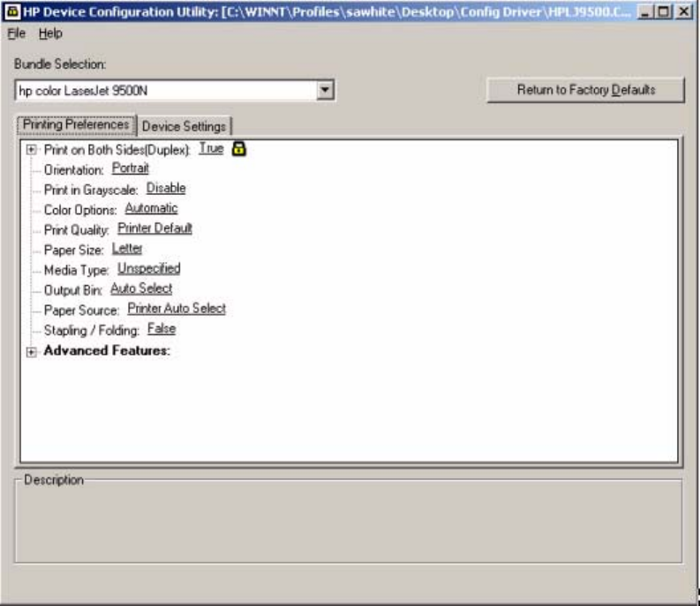Click the lock icon beside Duplex setting
Image resolution: width=700 pixels, height=606 pixels.
click(239, 148)
